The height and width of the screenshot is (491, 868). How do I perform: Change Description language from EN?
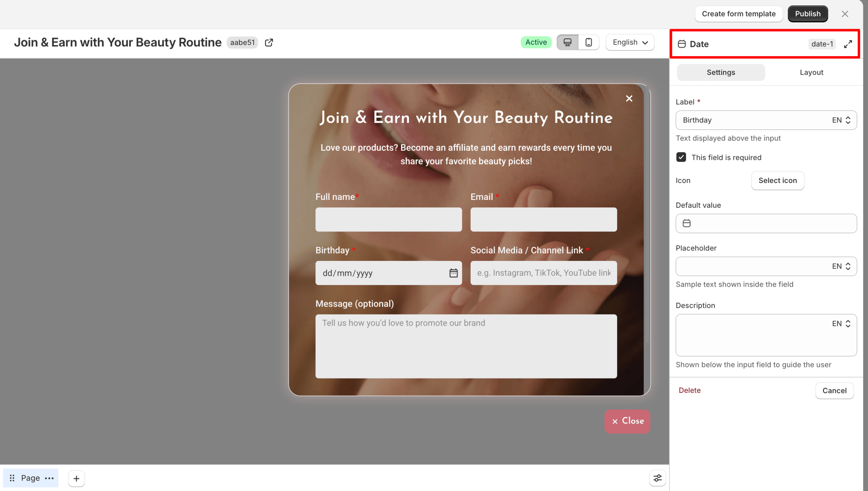[x=841, y=324]
